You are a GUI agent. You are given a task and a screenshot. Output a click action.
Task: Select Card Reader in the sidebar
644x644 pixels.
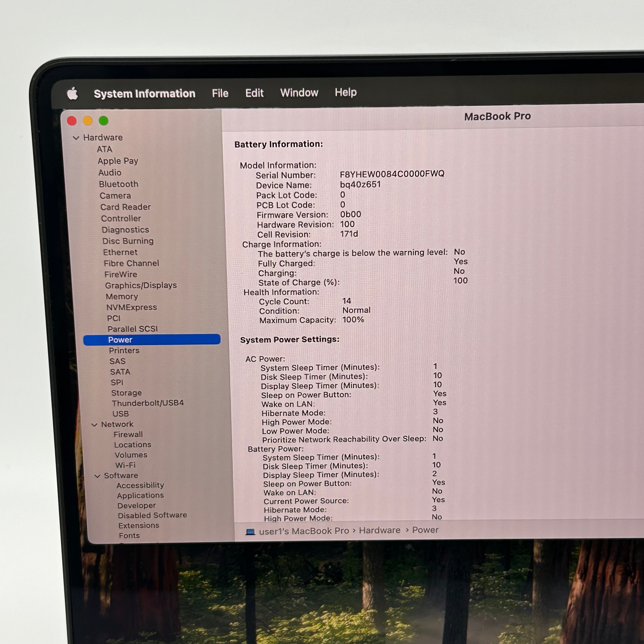tap(126, 207)
